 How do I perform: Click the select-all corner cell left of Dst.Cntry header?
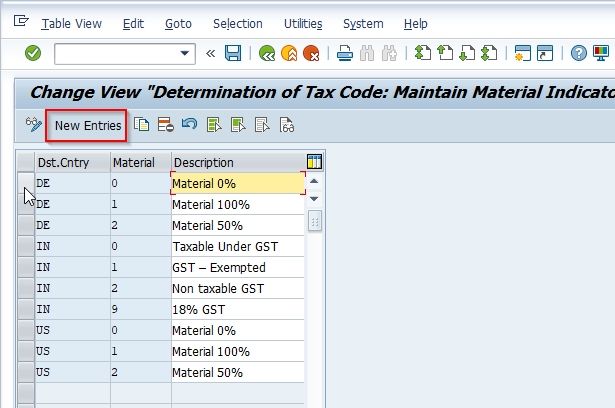(x=26, y=162)
